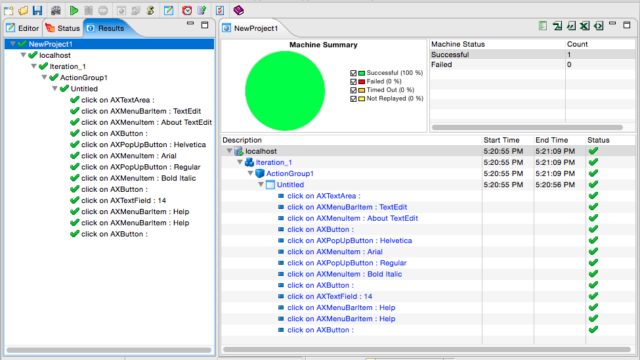
Task: Click the Machine Status table horizontal scrollbar
Action: tap(527, 127)
